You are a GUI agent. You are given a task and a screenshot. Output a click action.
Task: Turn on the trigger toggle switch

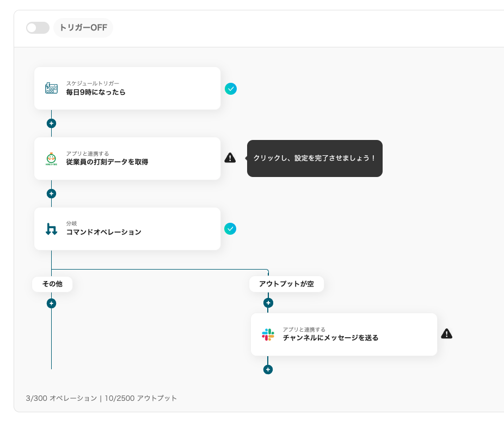coord(38,28)
